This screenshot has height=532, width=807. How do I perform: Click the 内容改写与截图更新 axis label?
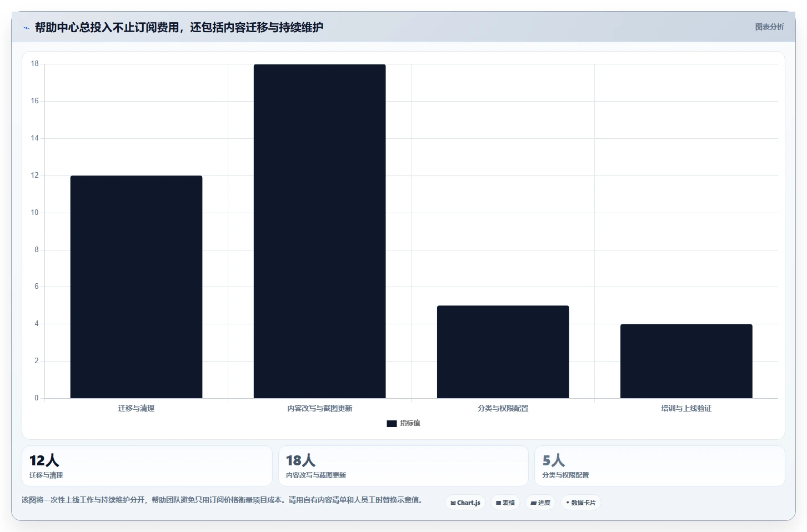point(319,408)
